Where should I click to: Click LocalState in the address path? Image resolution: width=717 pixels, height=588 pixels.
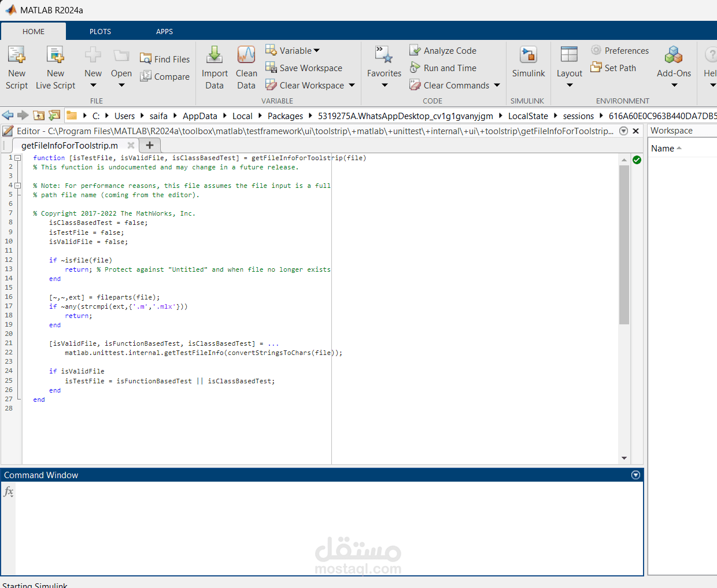coord(528,116)
